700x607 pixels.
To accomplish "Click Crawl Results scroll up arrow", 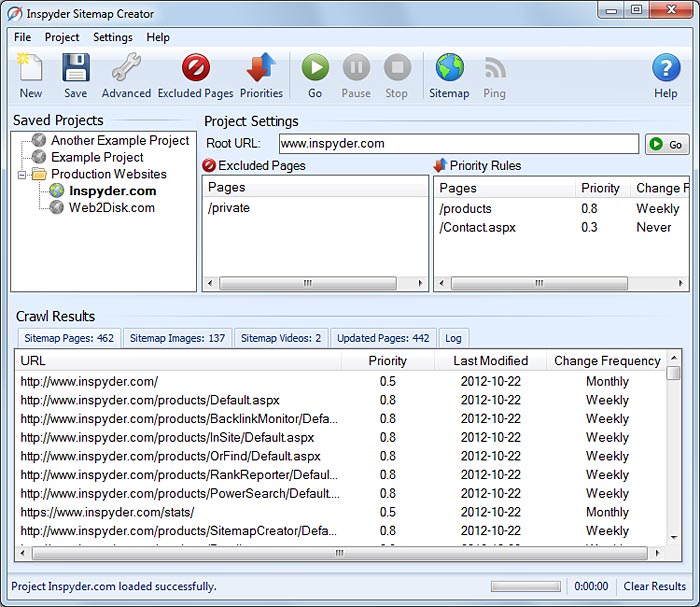I will [x=674, y=358].
